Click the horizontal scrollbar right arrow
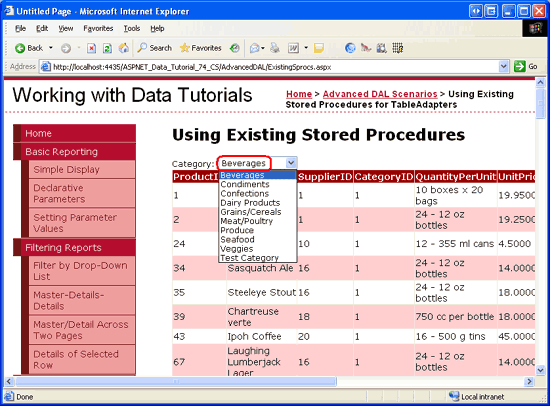Image resolution: width=550 pixels, height=406 pixels. (529, 381)
